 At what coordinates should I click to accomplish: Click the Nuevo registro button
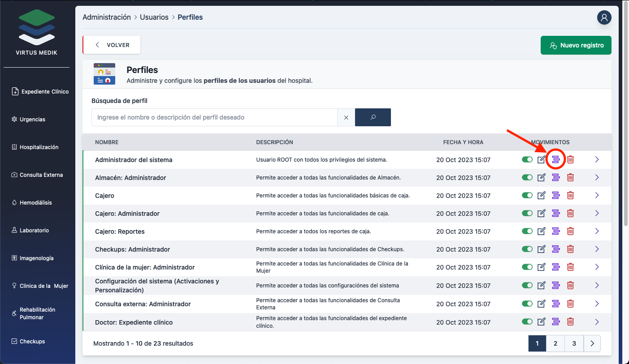coord(576,45)
